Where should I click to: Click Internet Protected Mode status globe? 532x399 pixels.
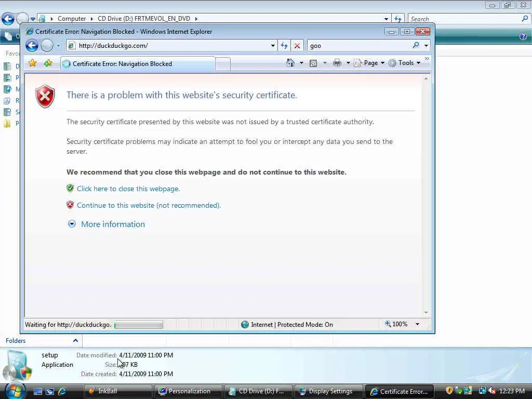coord(245,325)
